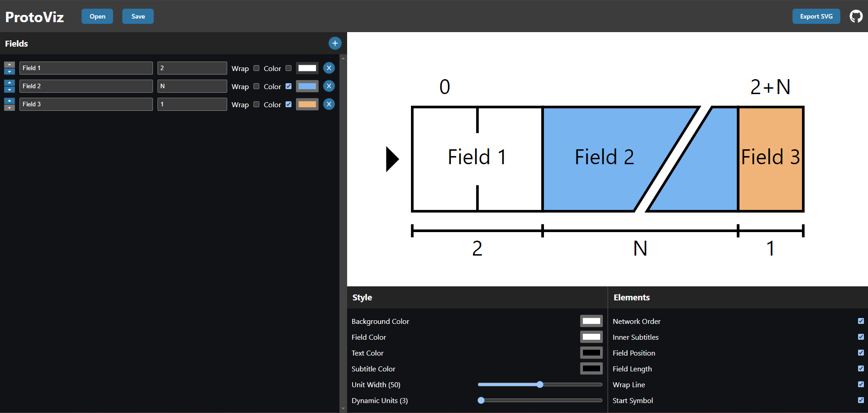The image size is (868, 413).
Task: Focus Field 2 length input showing N
Action: (x=192, y=86)
